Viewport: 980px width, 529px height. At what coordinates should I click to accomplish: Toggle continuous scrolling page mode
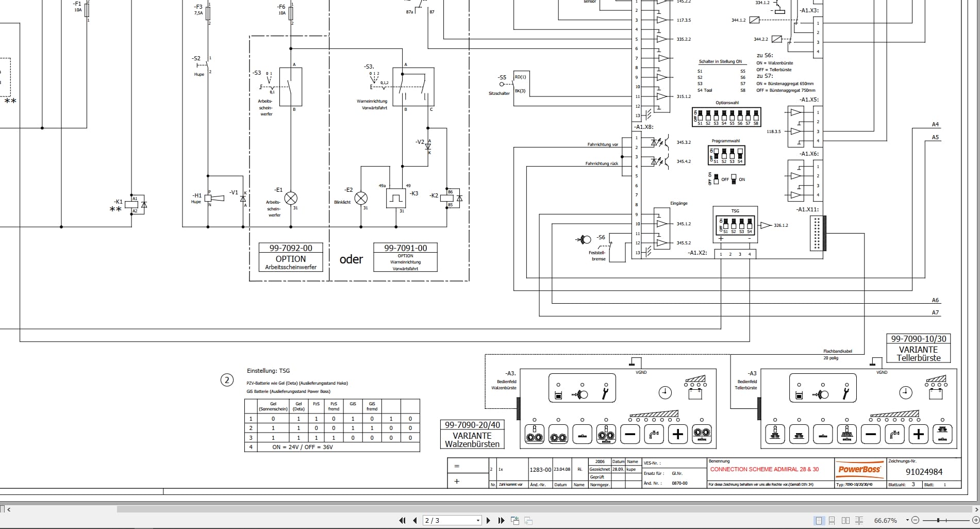point(832,520)
